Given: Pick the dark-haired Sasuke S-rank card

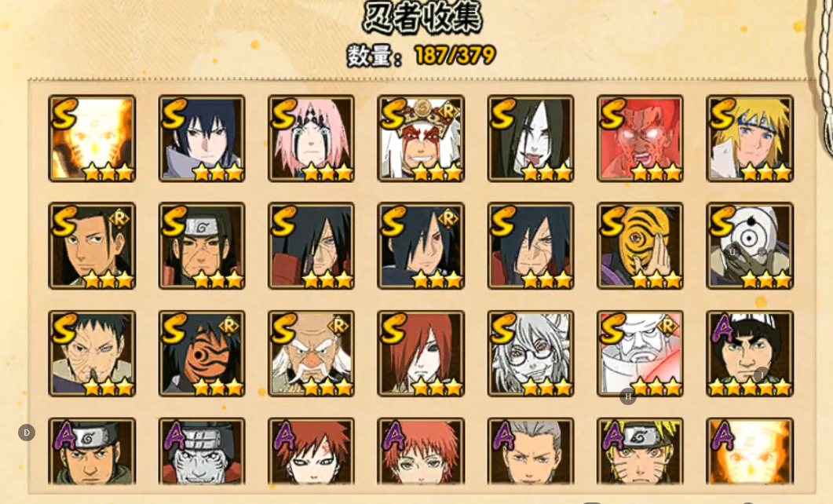Looking at the screenshot, I should tap(201, 139).
